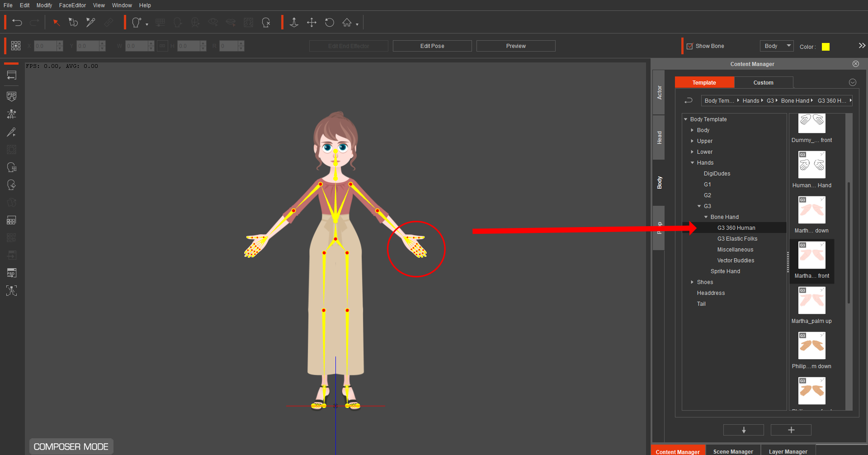
Task: Select the Vector Buddies tree item
Action: 736,261
